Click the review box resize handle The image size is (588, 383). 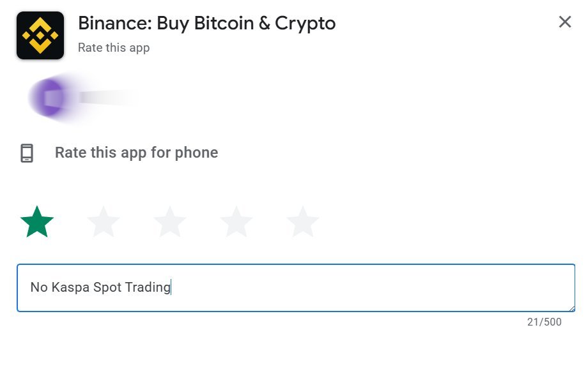pyautogui.click(x=571, y=308)
